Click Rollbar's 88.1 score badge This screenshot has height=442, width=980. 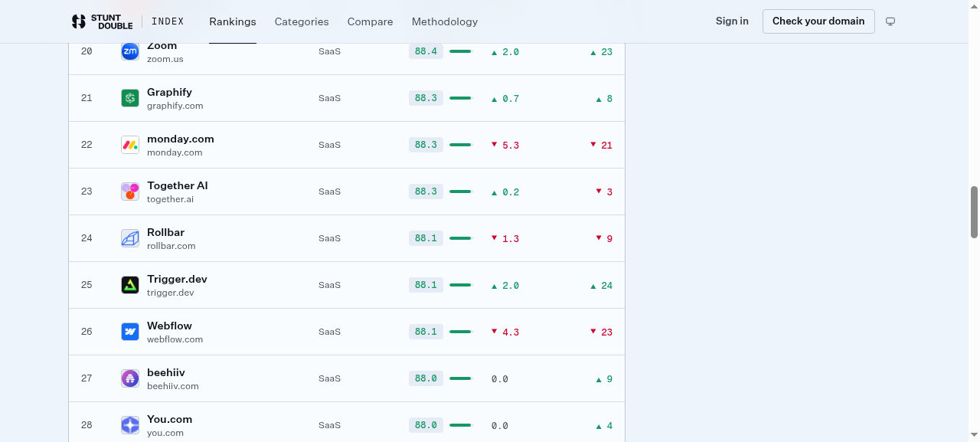(x=426, y=238)
